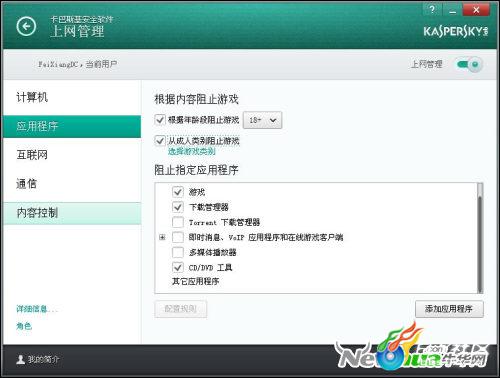This screenshot has width=500, height=378.
Task: Click the 配置规则 button
Action: pyautogui.click(x=181, y=309)
